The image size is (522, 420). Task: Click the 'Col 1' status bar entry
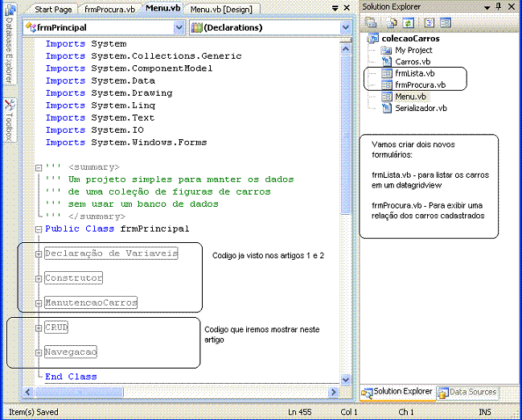[349, 412]
